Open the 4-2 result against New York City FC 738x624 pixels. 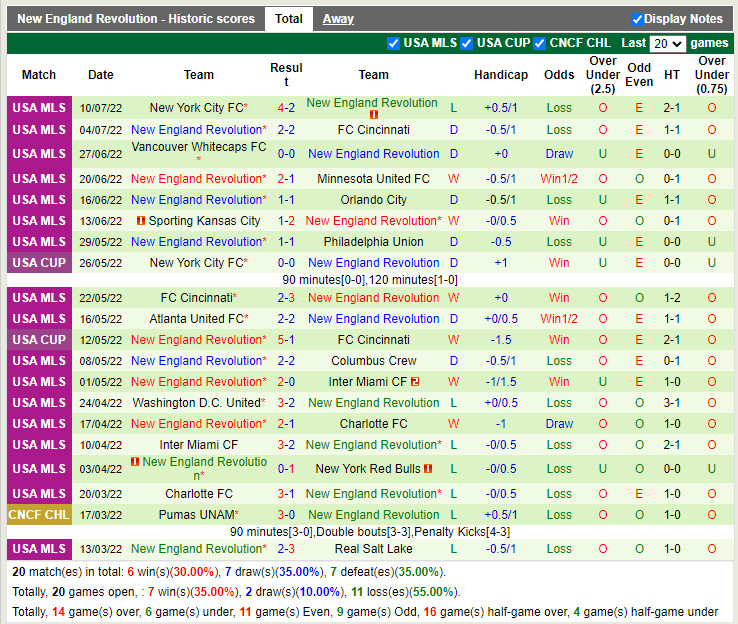pyautogui.click(x=286, y=108)
